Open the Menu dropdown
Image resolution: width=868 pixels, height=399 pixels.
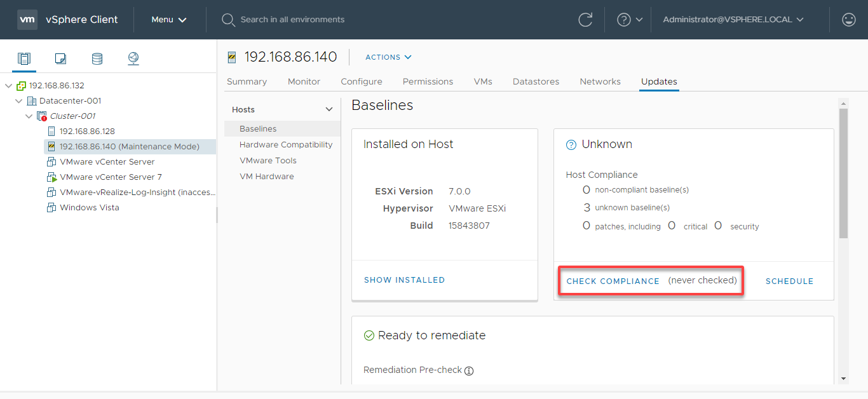pyautogui.click(x=169, y=20)
